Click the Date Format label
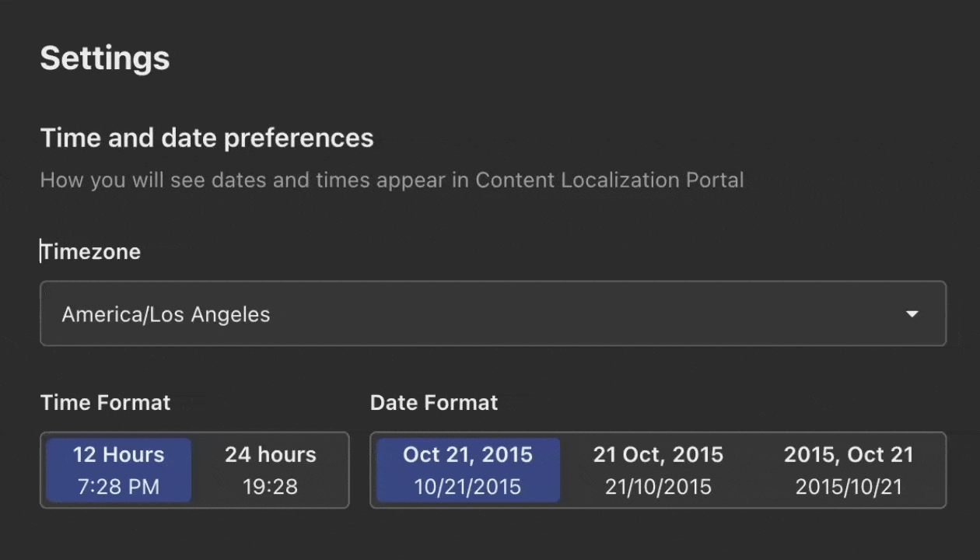The height and width of the screenshot is (560, 980). 434,403
